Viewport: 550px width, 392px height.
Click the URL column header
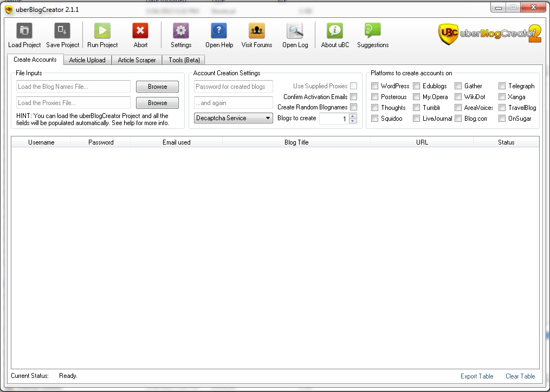(422, 142)
